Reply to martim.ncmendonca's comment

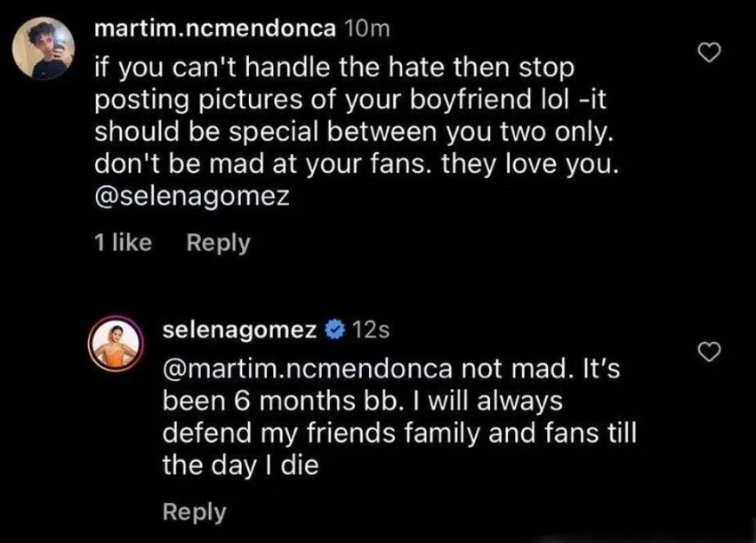pyautogui.click(x=219, y=243)
